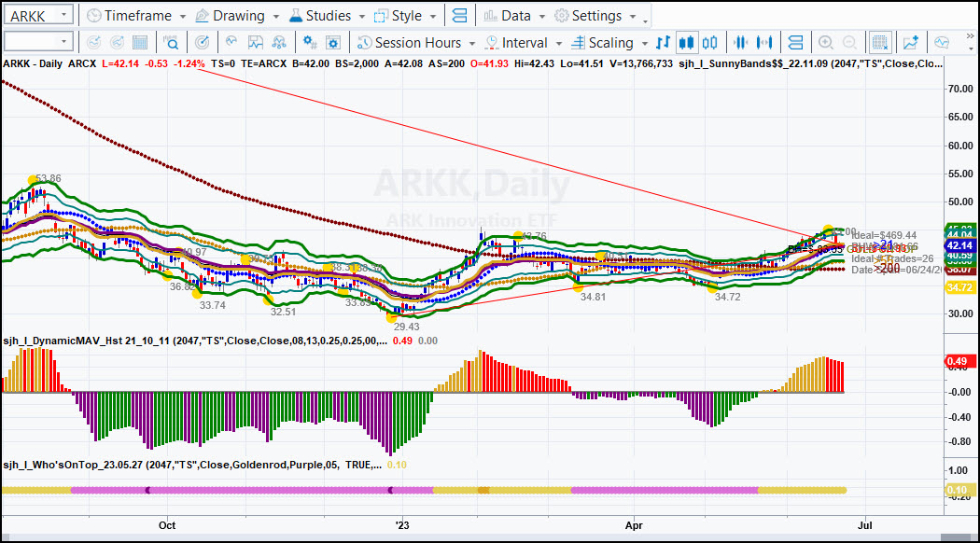The image size is (980, 543).
Task: Click the target circle toolbar icon
Action: pyautogui.click(x=202, y=43)
